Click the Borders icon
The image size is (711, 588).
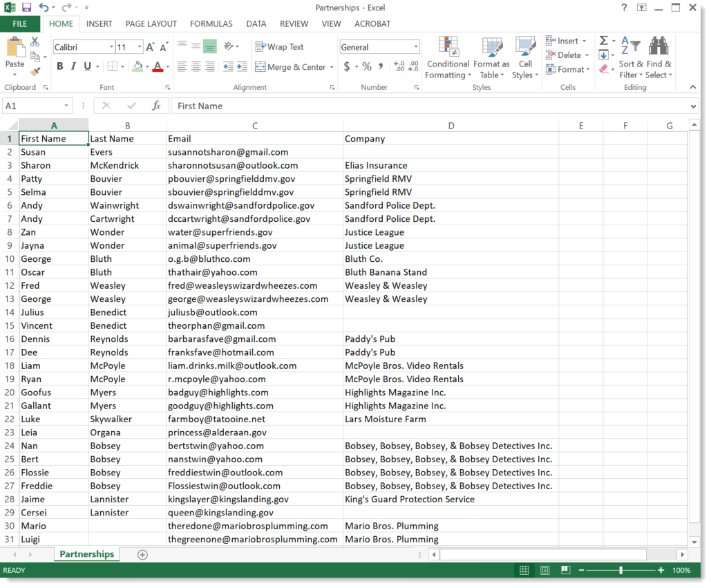click(112, 66)
